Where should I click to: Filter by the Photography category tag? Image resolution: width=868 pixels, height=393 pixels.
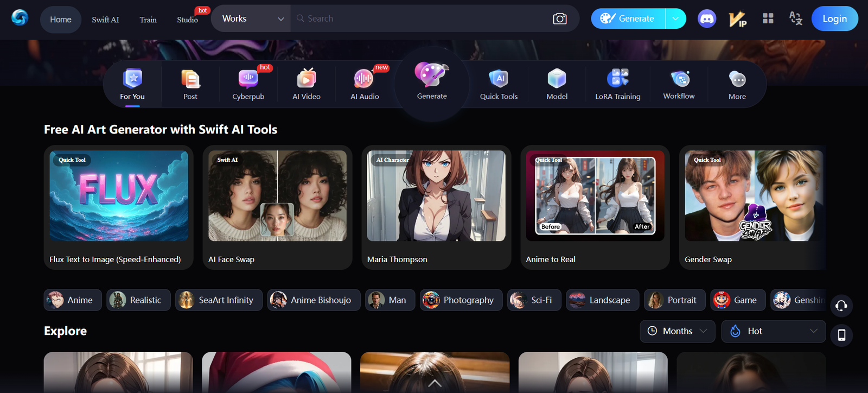[x=458, y=300]
